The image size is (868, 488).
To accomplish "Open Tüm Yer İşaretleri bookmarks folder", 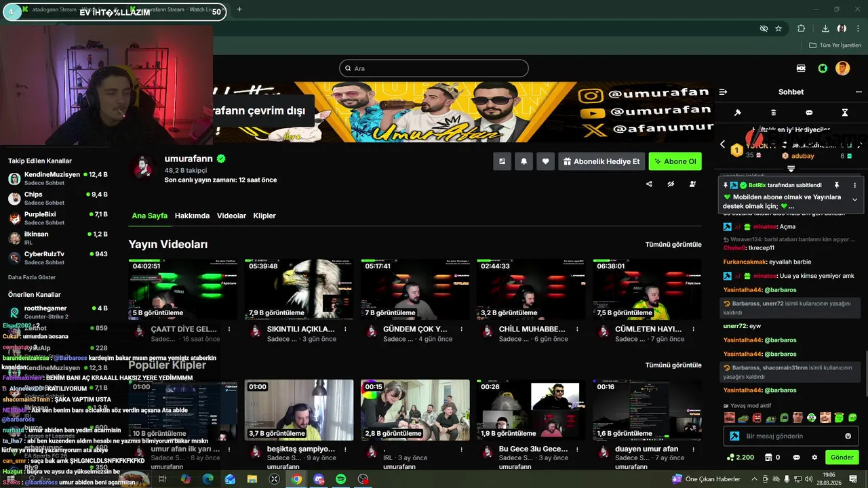I will pos(835,45).
